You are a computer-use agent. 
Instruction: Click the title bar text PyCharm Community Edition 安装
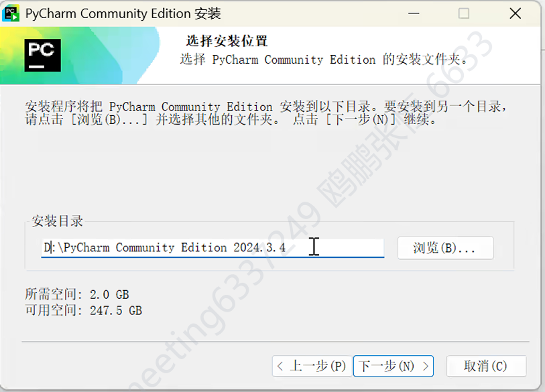[123, 14]
